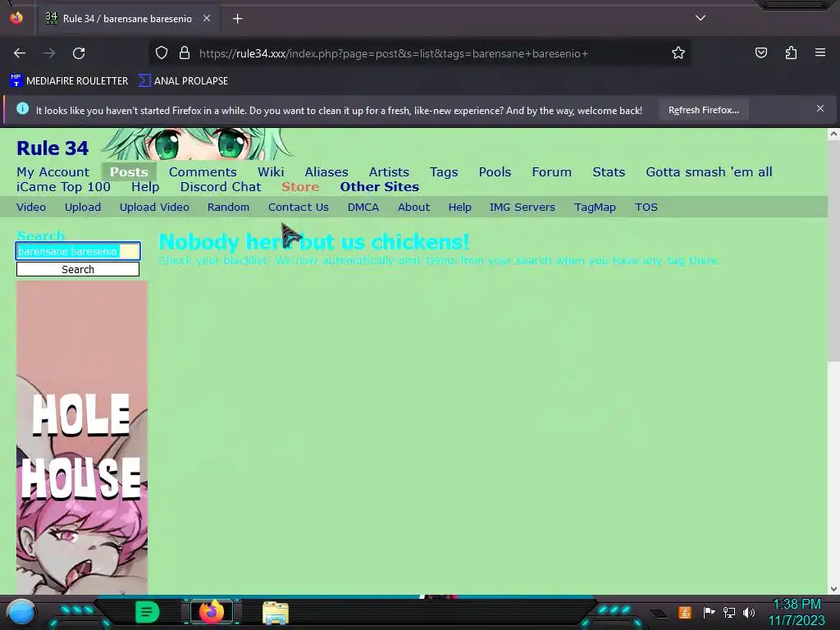Open the About page
The width and height of the screenshot is (840, 630).
413,208
